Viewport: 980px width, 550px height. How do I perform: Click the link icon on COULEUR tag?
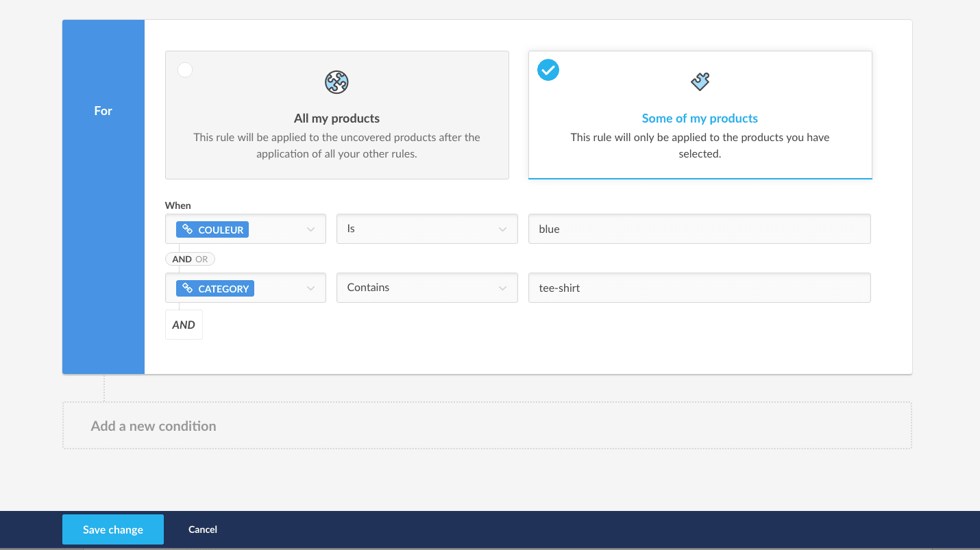click(188, 229)
